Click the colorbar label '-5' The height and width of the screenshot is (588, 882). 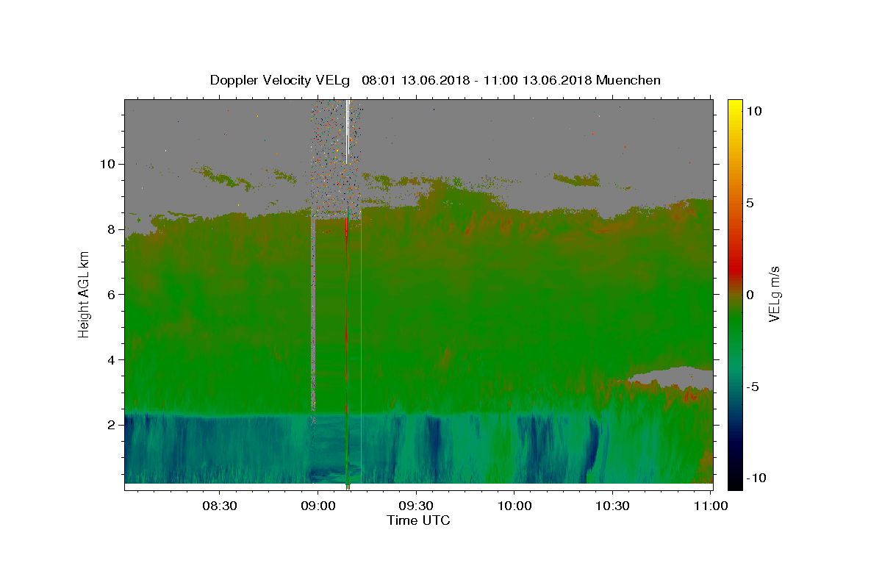(753, 387)
